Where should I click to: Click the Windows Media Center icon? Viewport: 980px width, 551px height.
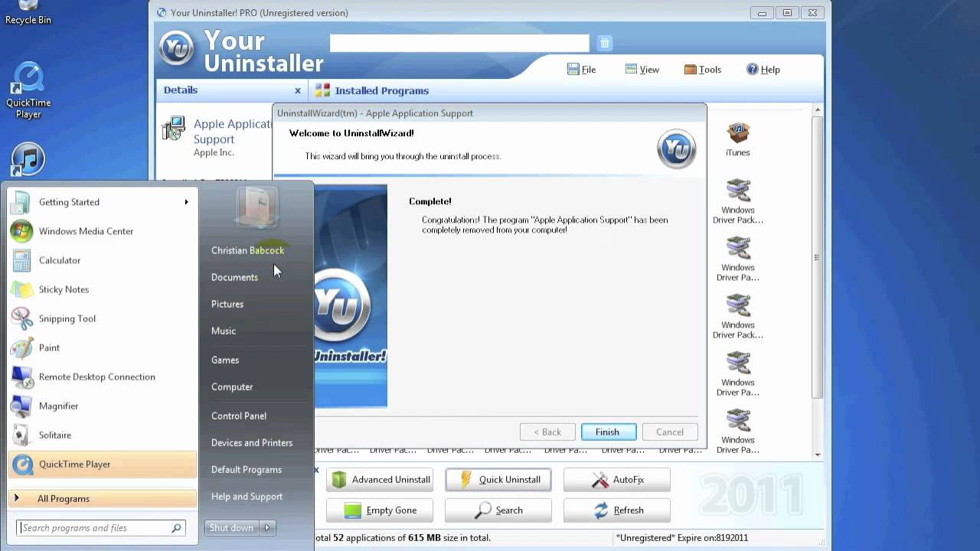click(21, 231)
